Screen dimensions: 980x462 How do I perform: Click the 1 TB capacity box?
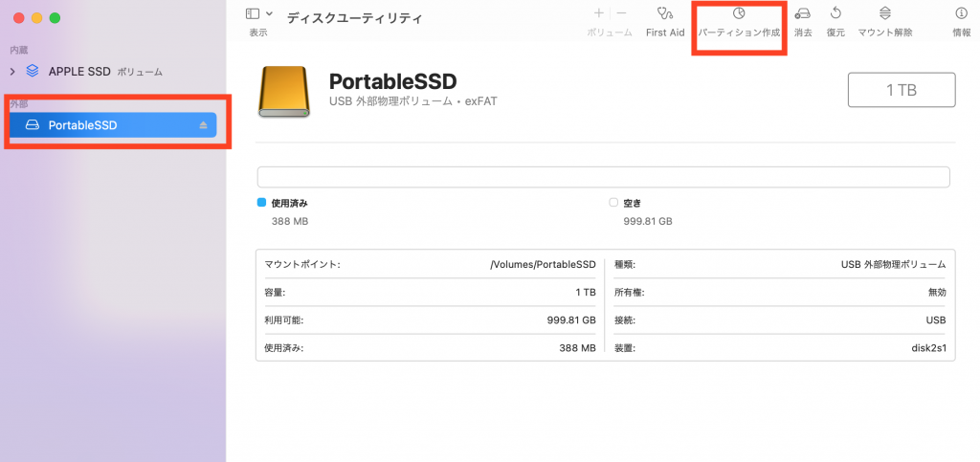pyautogui.click(x=901, y=90)
